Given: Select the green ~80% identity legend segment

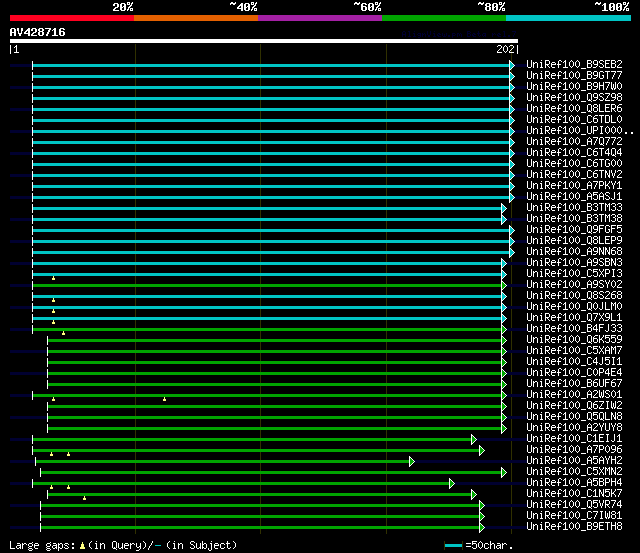Looking at the screenshot, I should (444, 18).
